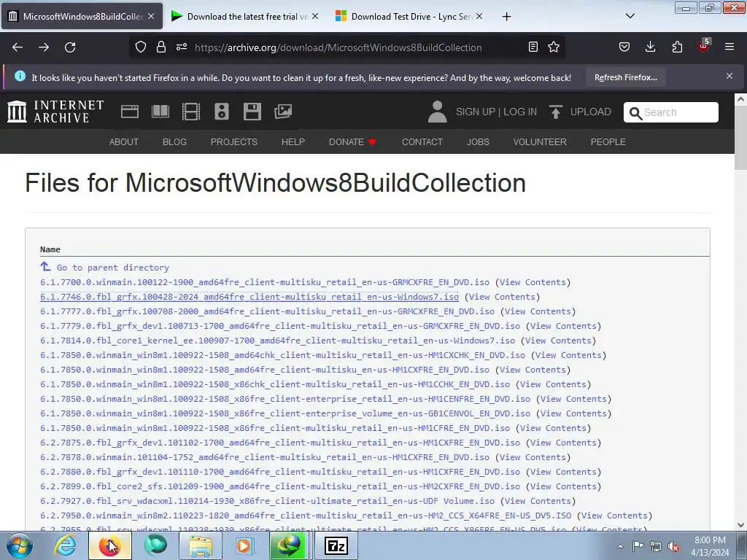Open the DONATE menu item
Screen dimensions: 747x560
[352, 142]
